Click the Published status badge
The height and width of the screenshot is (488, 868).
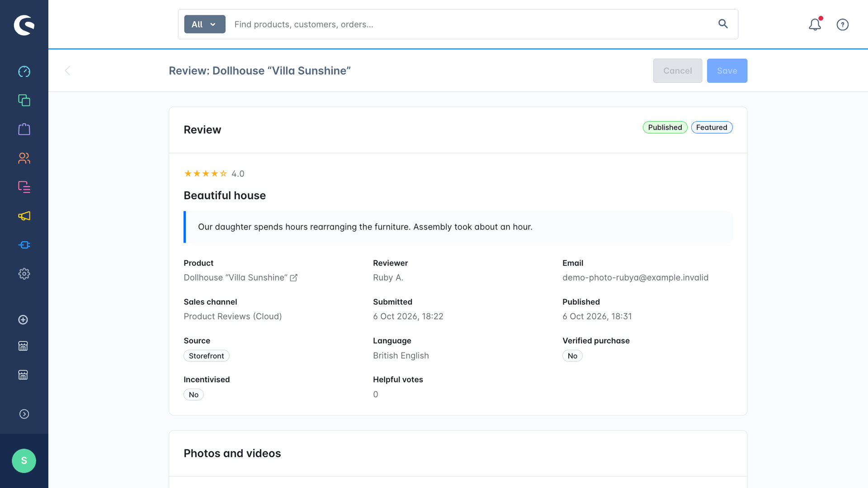pyautogui.click(x=665, y=127)
